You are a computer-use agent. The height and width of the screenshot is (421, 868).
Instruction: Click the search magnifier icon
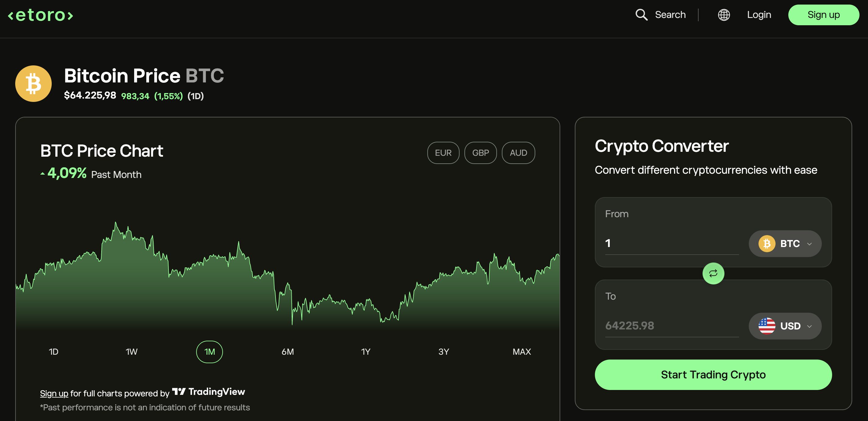(641, 15)
